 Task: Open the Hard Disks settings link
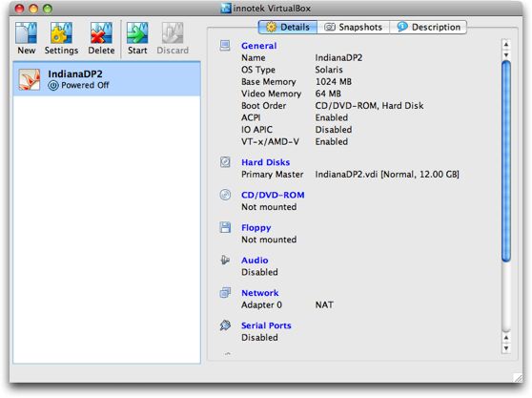pos(266,162)
